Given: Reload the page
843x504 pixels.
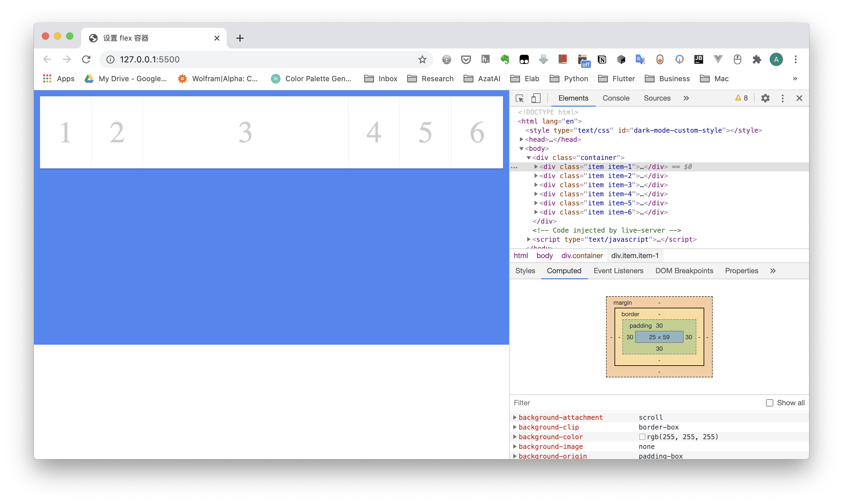Looking at the screenshot, I should [86, 59].
